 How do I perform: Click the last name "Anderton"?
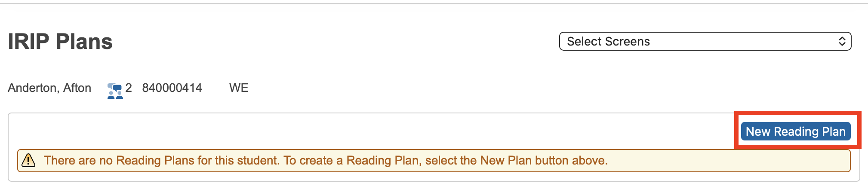(x=33, y=88)
